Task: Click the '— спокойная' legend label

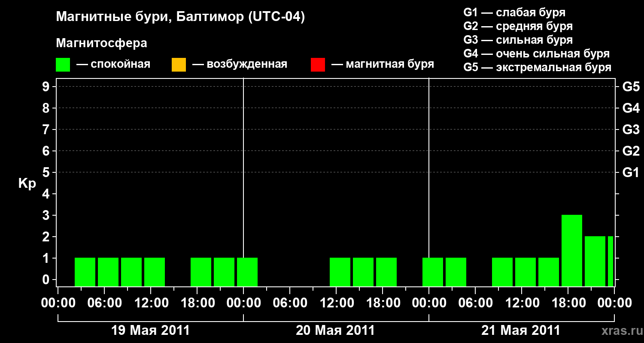Action: 113,64
